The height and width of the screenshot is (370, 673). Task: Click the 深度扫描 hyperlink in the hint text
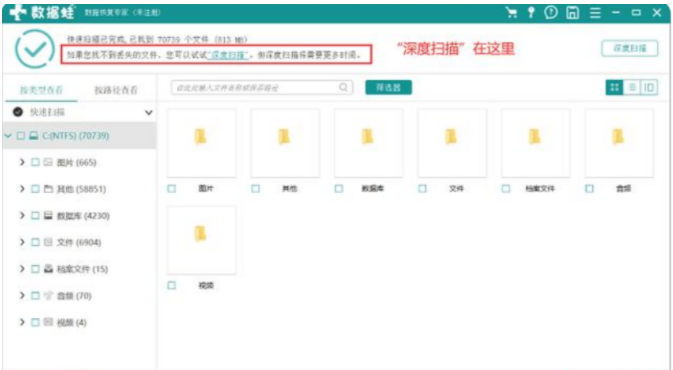click(x=227, y=55)
